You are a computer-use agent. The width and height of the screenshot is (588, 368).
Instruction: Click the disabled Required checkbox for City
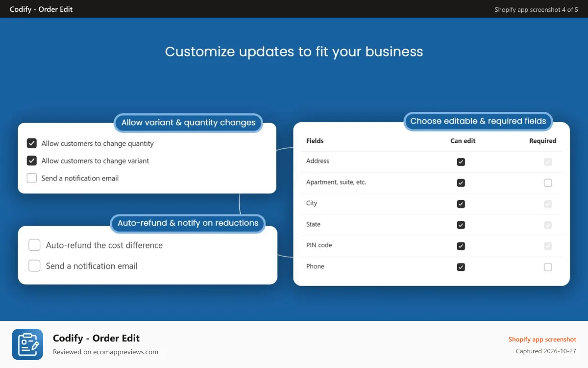click(x=548, y=204)
